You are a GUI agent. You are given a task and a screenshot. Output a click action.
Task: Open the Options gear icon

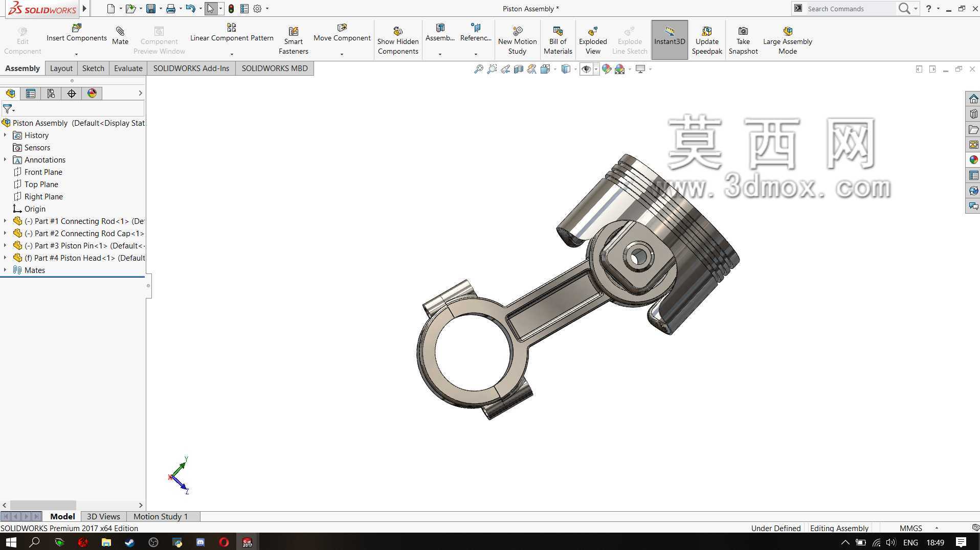(257, 9)
